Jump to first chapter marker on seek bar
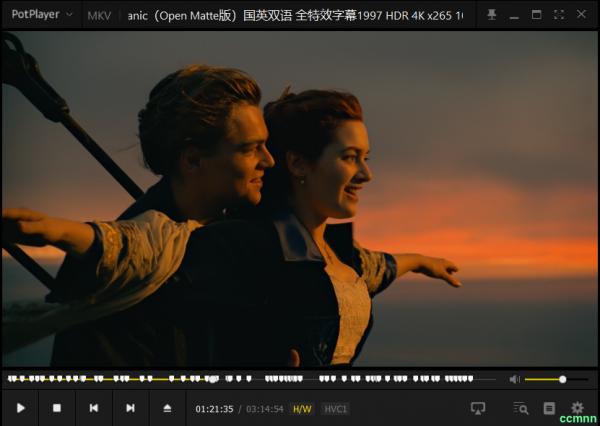The image size is (600, 426). 12,379
